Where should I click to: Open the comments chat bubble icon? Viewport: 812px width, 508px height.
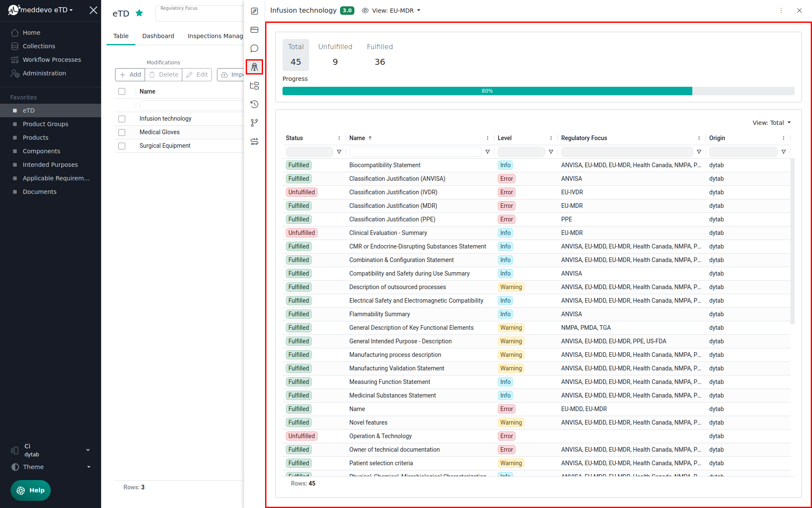click(254, 48)
